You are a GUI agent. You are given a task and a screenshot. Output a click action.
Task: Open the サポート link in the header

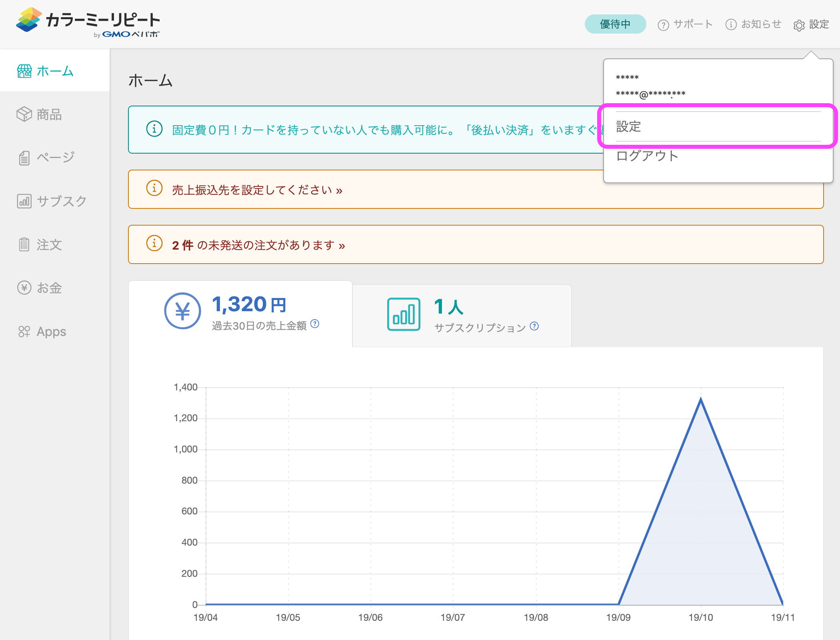[686, 24]
